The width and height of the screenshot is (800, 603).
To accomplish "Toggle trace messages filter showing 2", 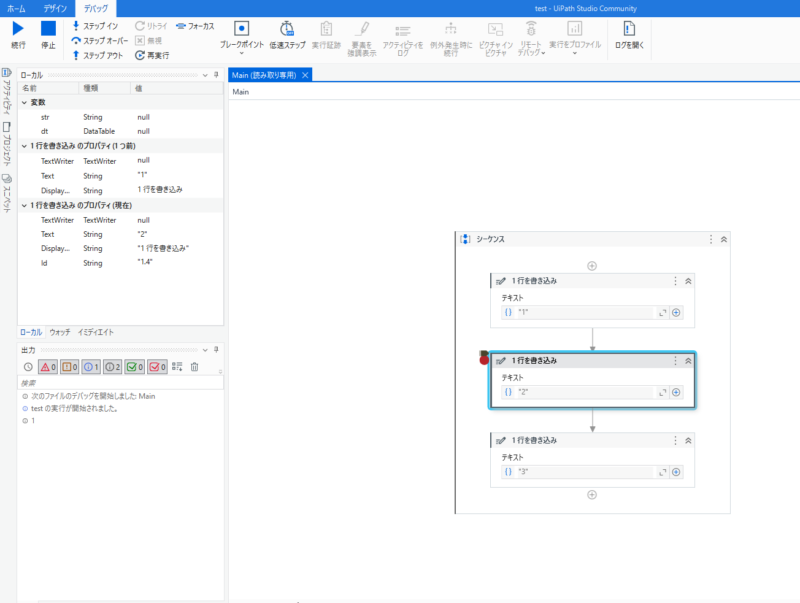I will click(x=112, y=367).
